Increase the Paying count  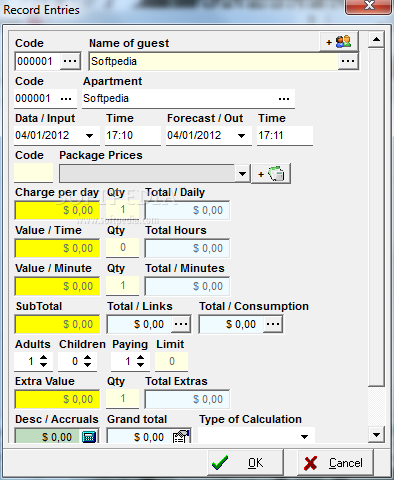pyautogui.click(x=140, y=358)
